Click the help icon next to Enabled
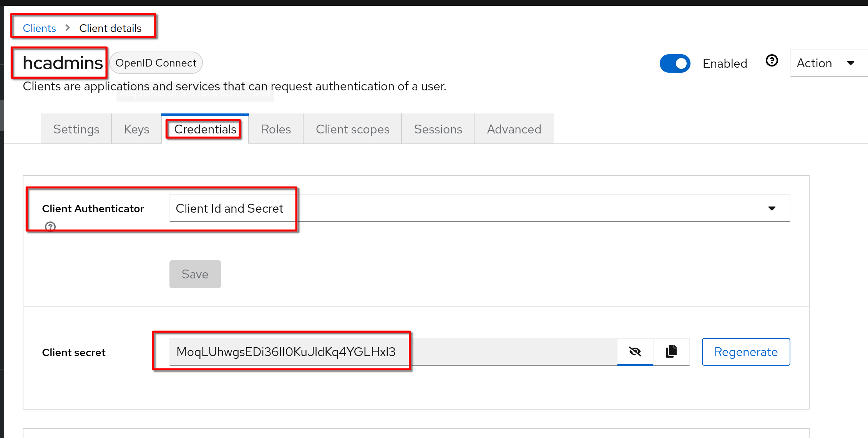868x438 pixels. (772, 61)
